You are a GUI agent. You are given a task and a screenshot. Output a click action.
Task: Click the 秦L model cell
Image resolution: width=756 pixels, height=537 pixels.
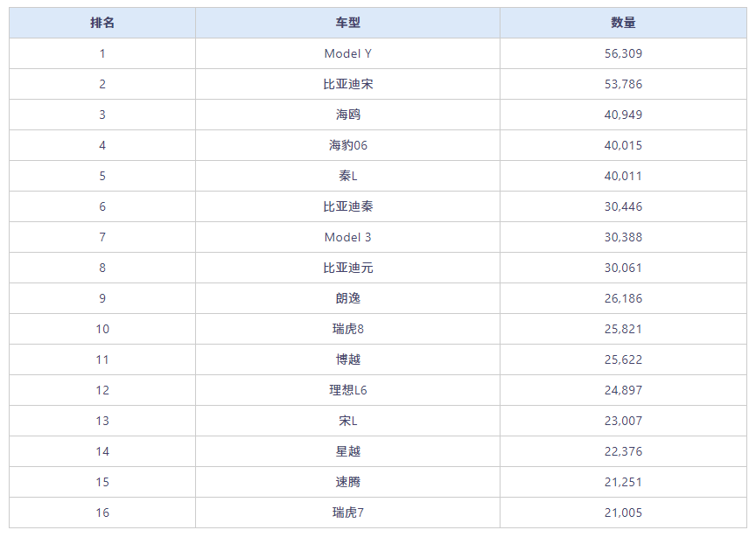pyautogui.click(x=347, y=176)
